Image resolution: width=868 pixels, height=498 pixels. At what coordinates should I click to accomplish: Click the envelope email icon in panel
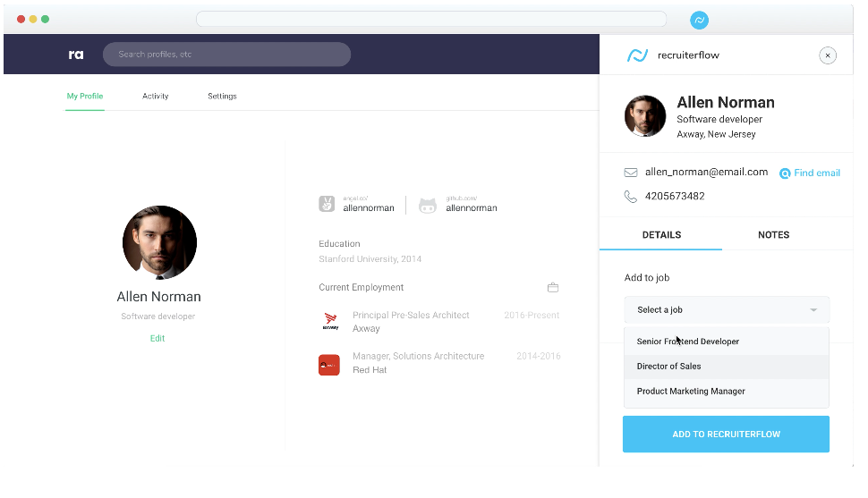[x=631, y=173]
